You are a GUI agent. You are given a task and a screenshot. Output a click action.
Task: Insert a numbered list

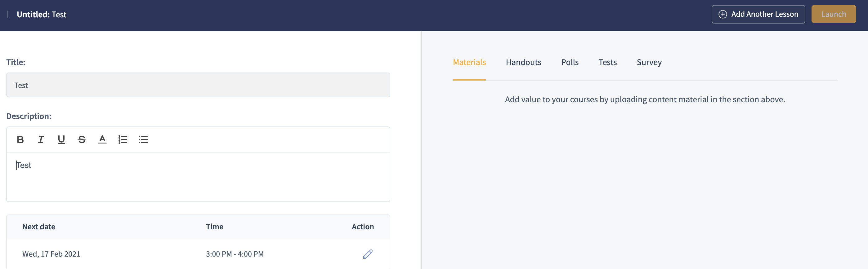pyautogui.click(x=123, y=139)
